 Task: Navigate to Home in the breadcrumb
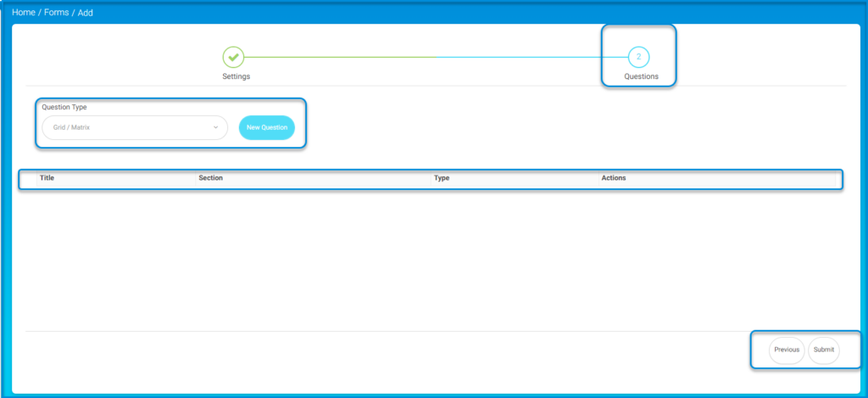(24, 12)
